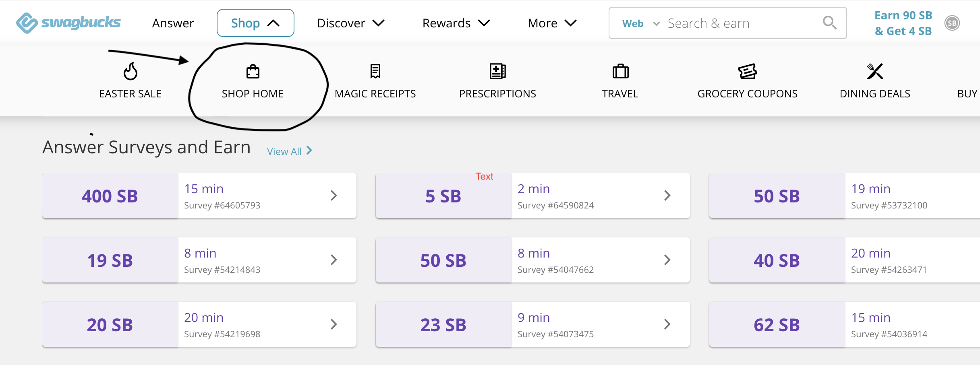Viewport: 980px width, 365px height.
Task: Click the Earn 90 SB link
Action: click(903, 15)
